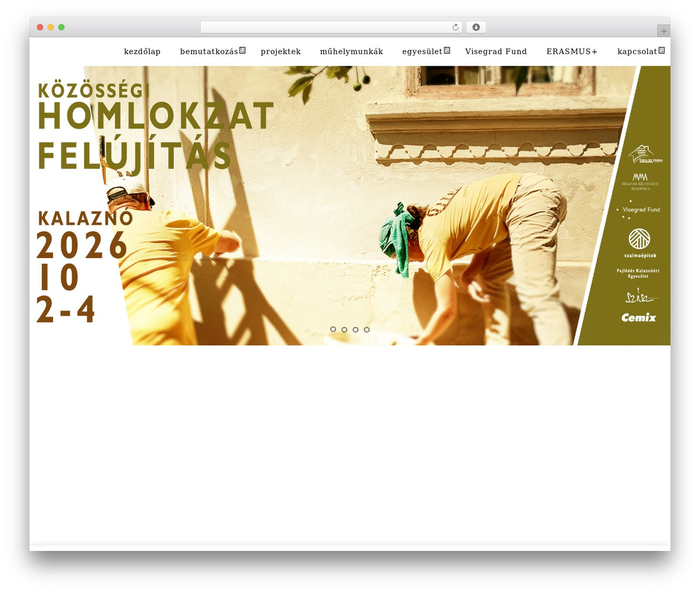Open the egyesület menu item
The image size is (700, 593).
[422, 51]
